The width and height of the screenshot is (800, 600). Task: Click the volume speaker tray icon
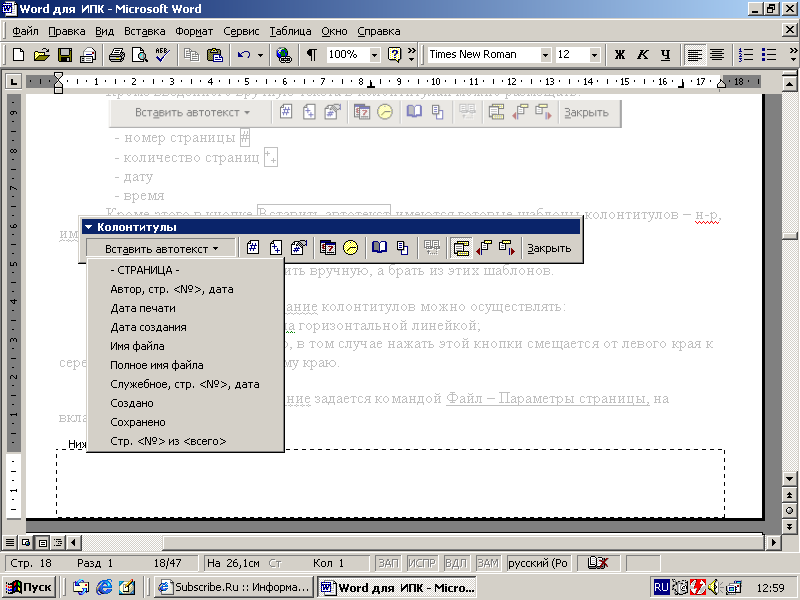[713, 588]
